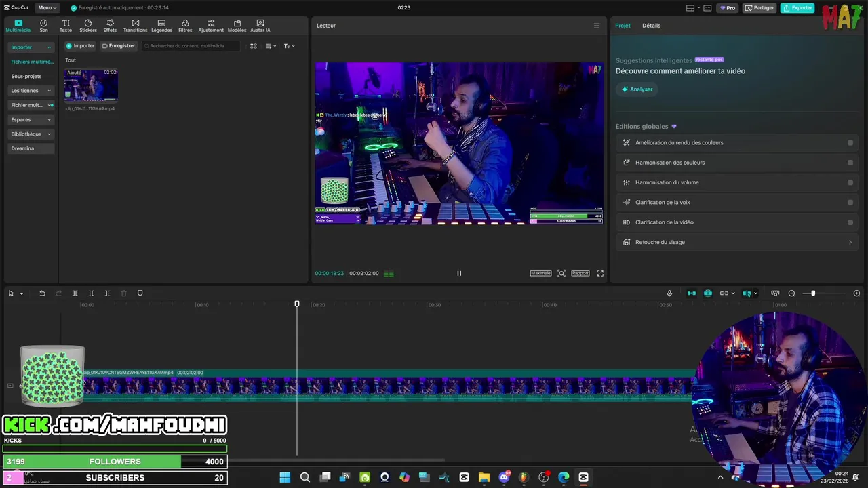Open Windows Start menu

pos(285,477)
